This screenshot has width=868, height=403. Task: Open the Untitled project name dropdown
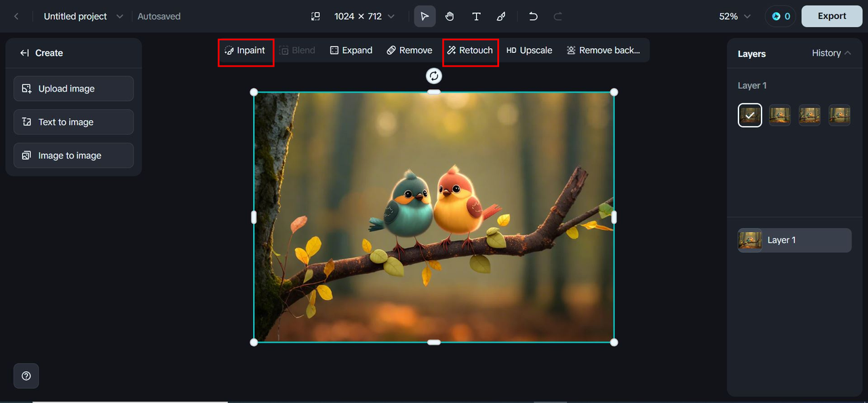click(120, 16)
